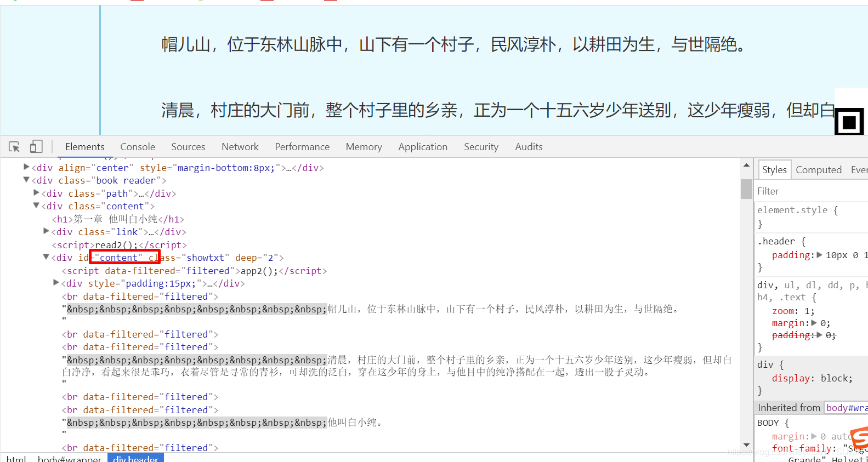Viewport: 868px width, 462px height.
Task: Click the DOM tree scrollbar thumb
Action: tap(746, 189)
